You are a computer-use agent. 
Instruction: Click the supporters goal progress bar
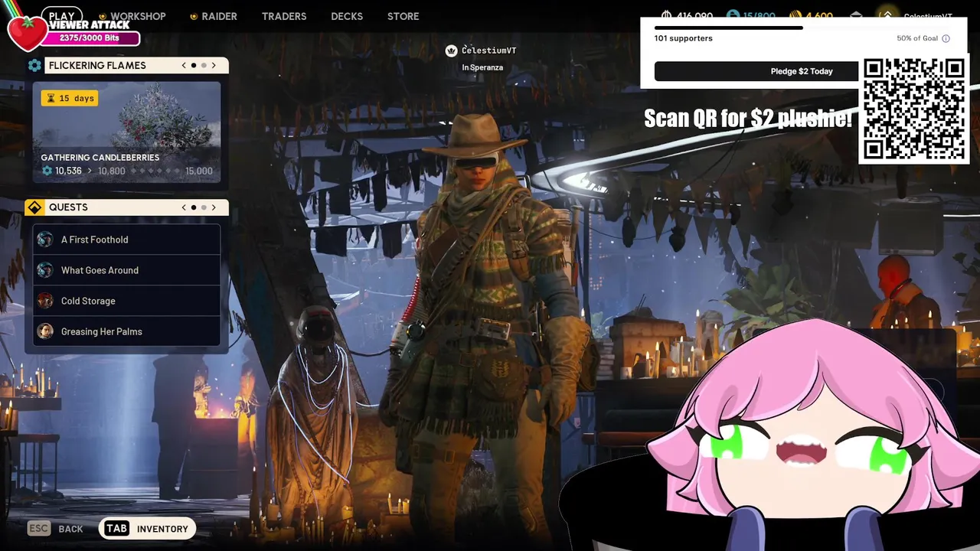pyautogui.click(x=803, y=28)
